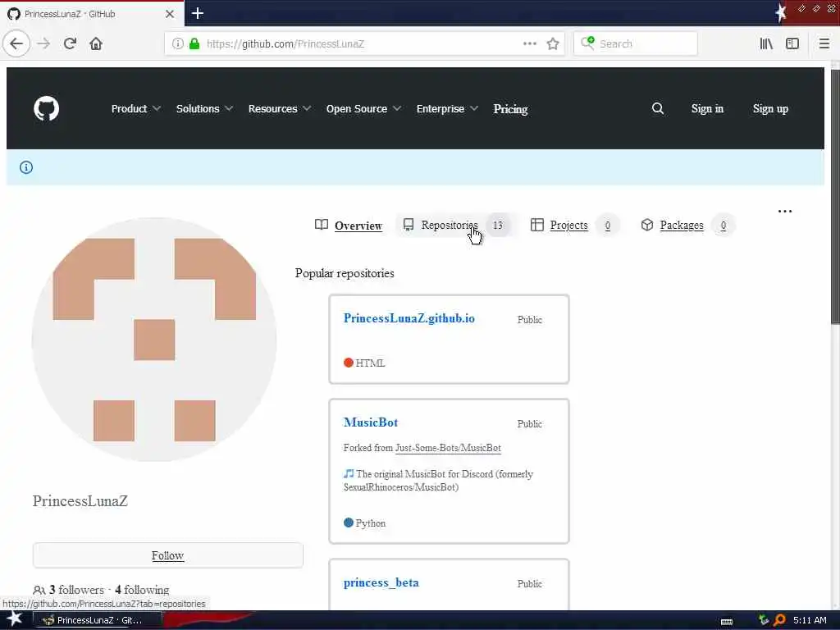The width and height of the screenshot is (840, 630).
Task: Toggle the browser sidebar icon
Action: click(x=792, y=44)
